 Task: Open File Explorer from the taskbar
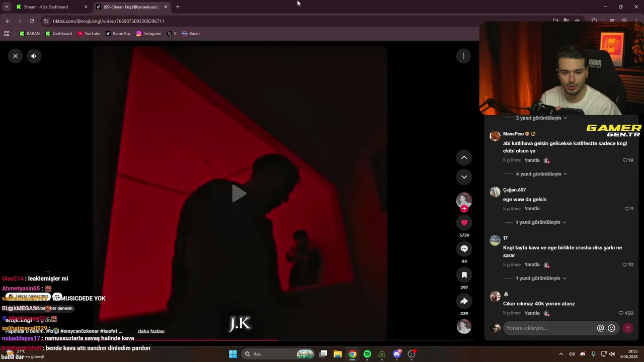[338, 354]
